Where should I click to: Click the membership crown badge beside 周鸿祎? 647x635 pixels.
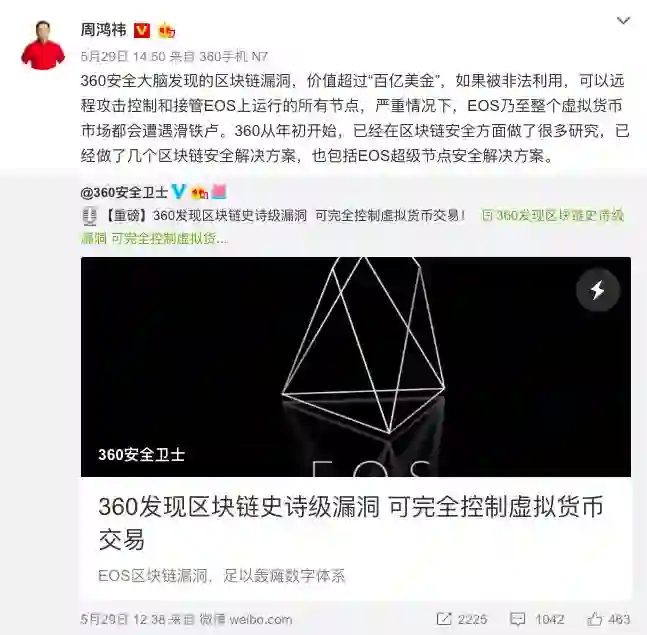pos(166,31)
